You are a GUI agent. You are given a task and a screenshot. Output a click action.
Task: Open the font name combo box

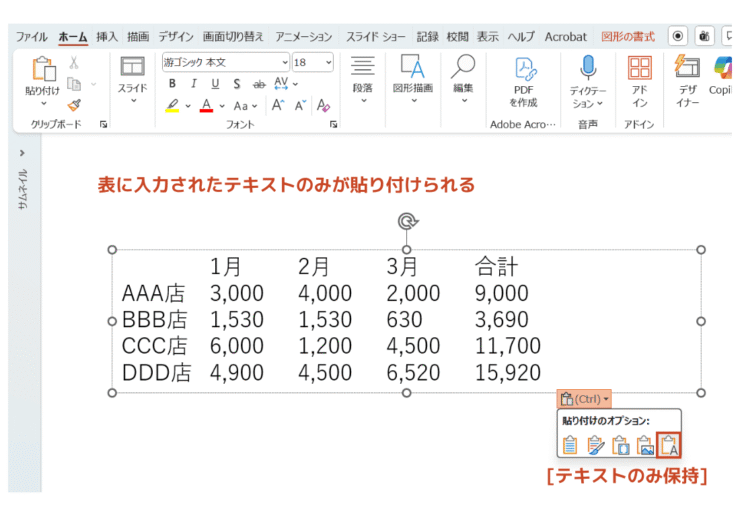click(x=226, y=62)
